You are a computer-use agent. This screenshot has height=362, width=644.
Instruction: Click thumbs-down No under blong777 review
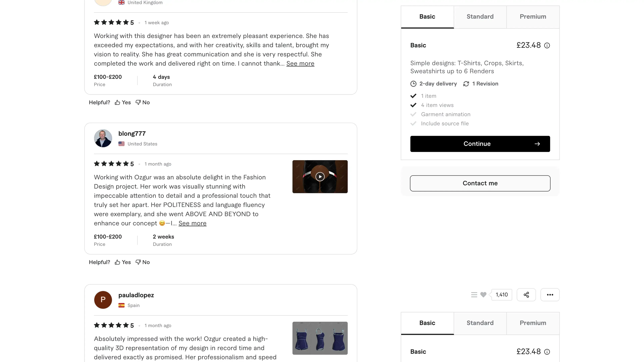[x=143, y=262]
